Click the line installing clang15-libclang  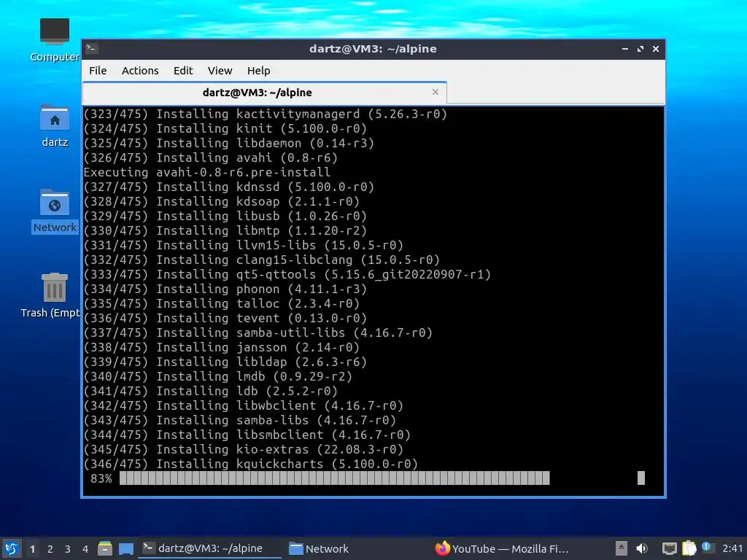pyautogui.click(x=262, y=260)
